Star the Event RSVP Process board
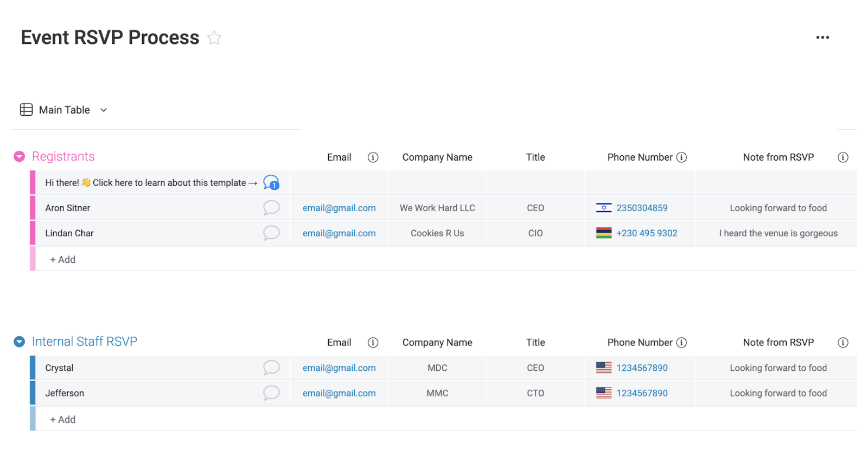The image size is (868, 475). [214, 38]
